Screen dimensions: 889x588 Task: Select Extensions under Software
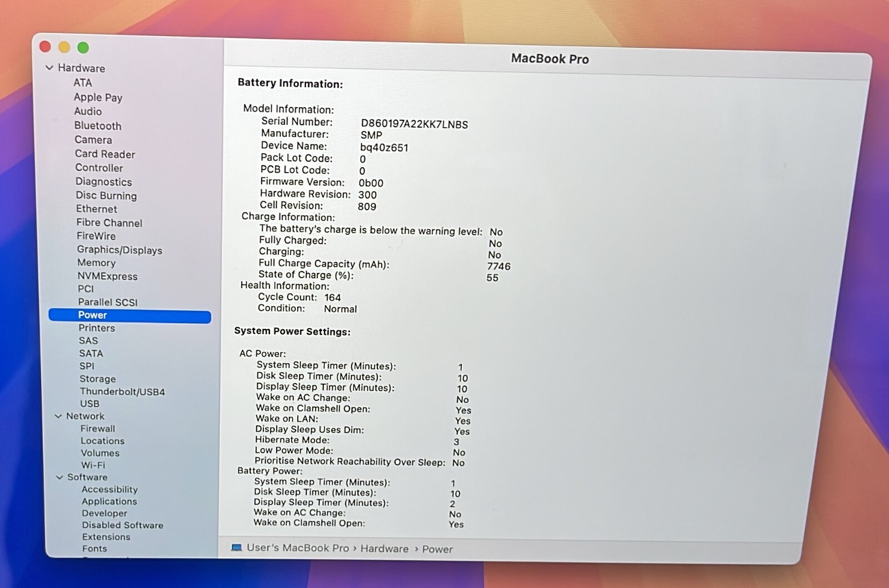106,537
